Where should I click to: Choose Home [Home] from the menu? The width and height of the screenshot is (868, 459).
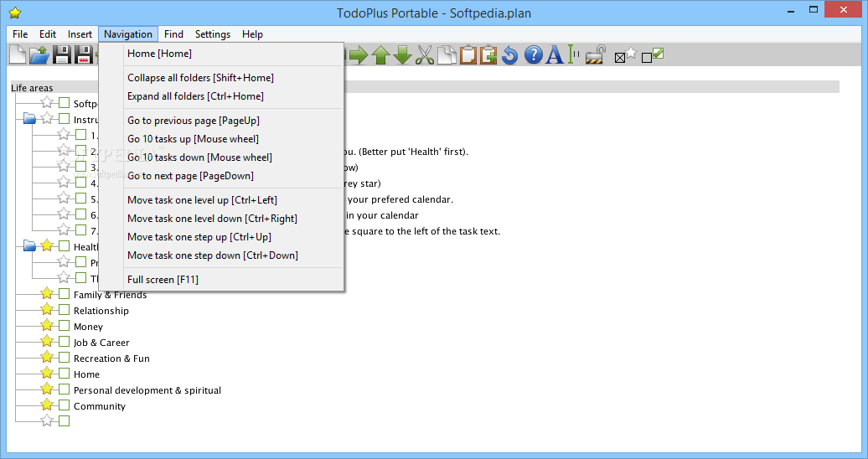click(221, 53)
